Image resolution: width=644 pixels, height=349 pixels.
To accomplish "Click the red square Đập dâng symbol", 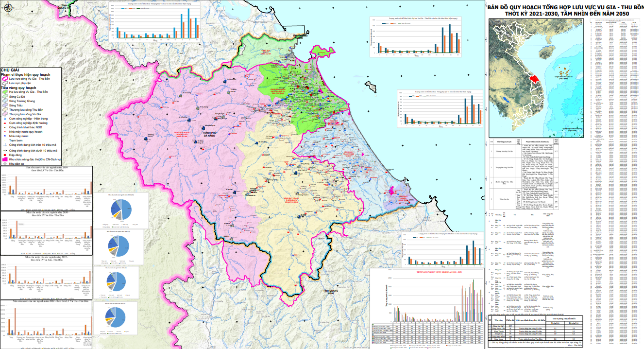I will pyautogui.click(x=5, y=155).
